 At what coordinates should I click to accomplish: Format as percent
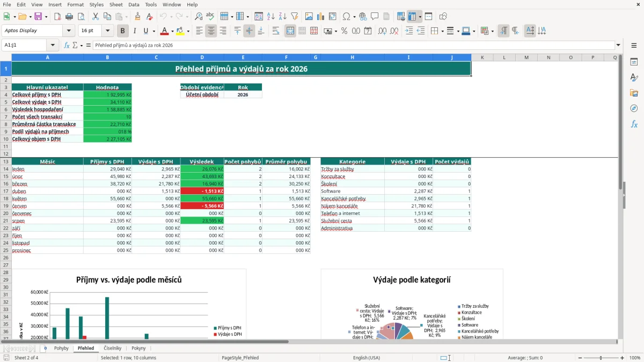coord(345,31)
